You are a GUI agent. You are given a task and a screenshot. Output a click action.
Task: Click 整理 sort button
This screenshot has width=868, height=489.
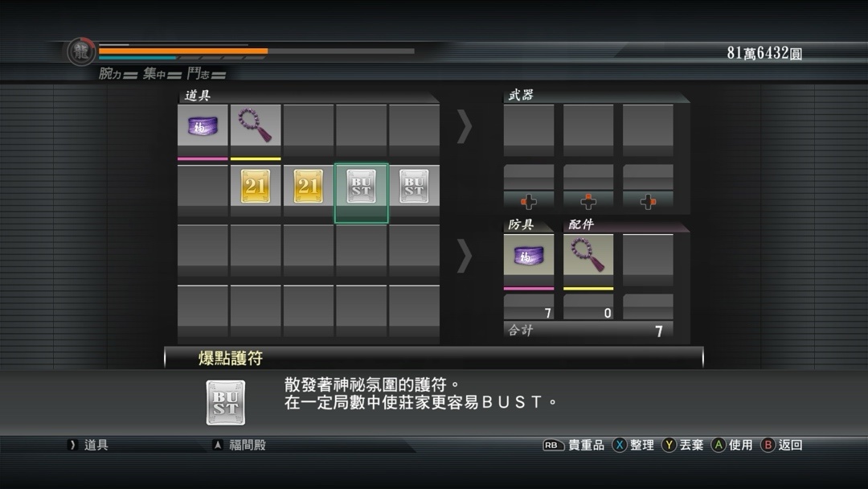633,445
